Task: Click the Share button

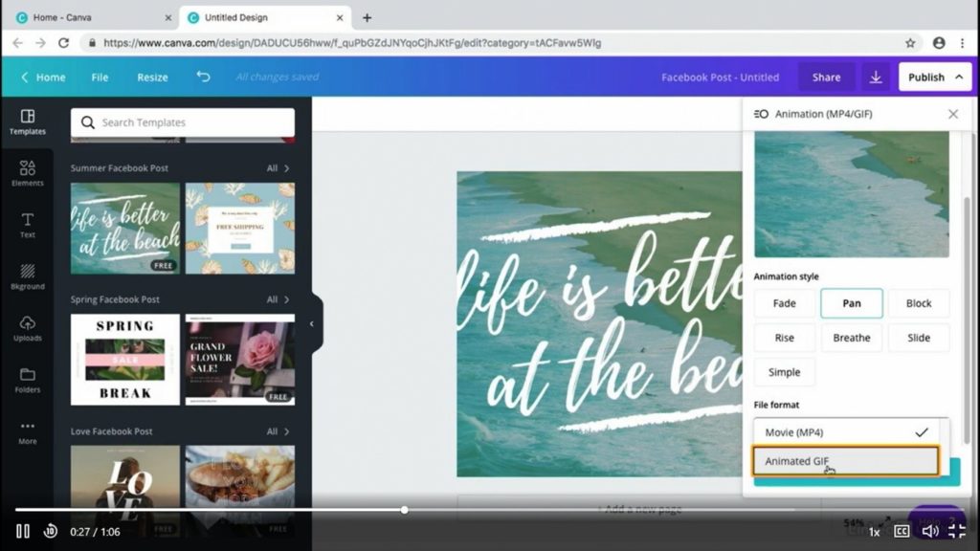Action: (826, 77)
